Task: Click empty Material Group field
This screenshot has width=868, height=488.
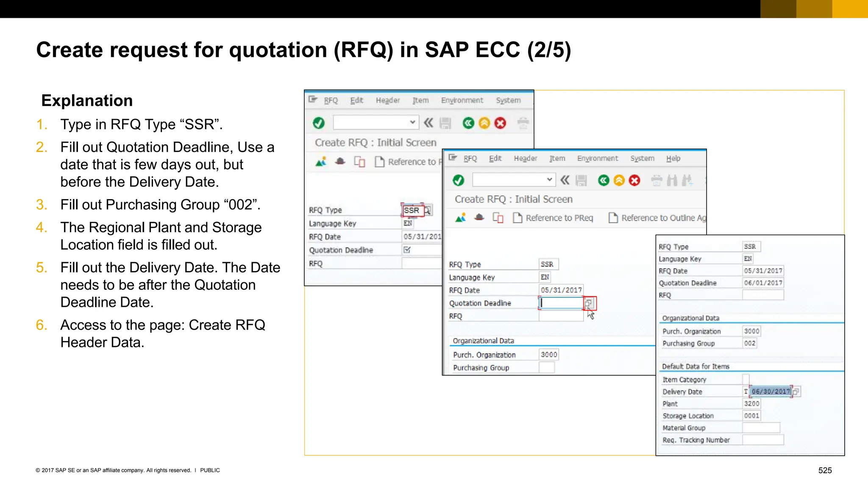Action: click(x=761, y=428)
